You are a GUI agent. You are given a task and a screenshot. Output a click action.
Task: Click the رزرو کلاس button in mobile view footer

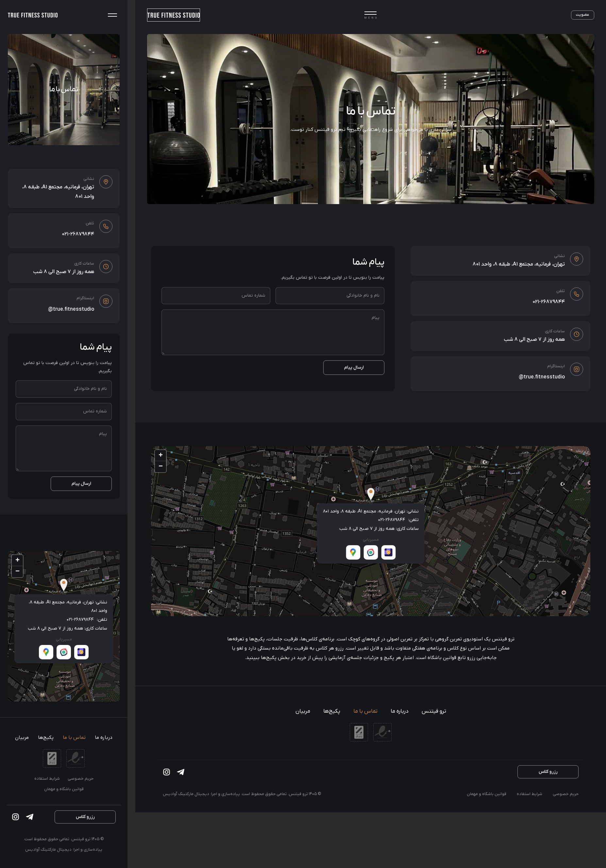(x=85, y=817)
